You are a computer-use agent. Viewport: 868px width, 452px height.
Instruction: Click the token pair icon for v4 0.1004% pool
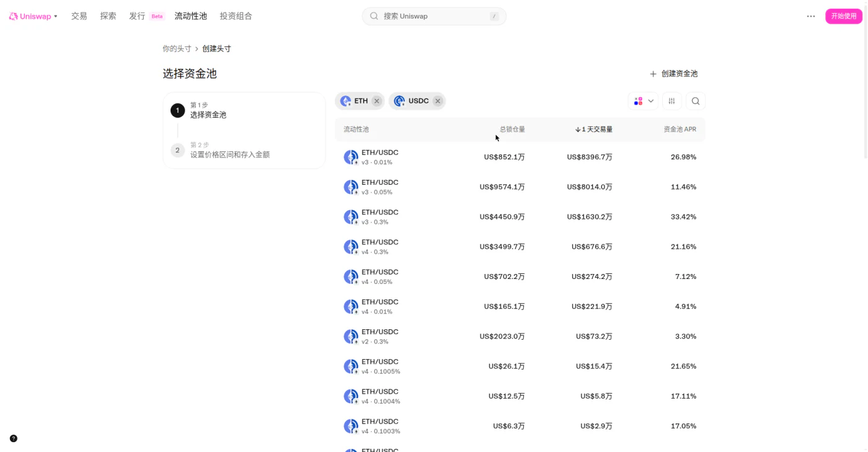[x=351, y=396]
